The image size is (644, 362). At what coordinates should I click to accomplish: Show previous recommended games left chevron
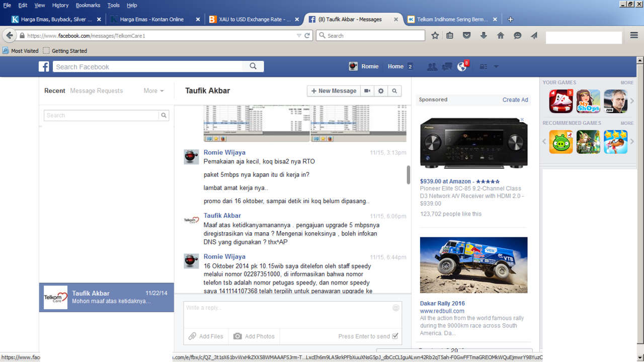(544, 142)
